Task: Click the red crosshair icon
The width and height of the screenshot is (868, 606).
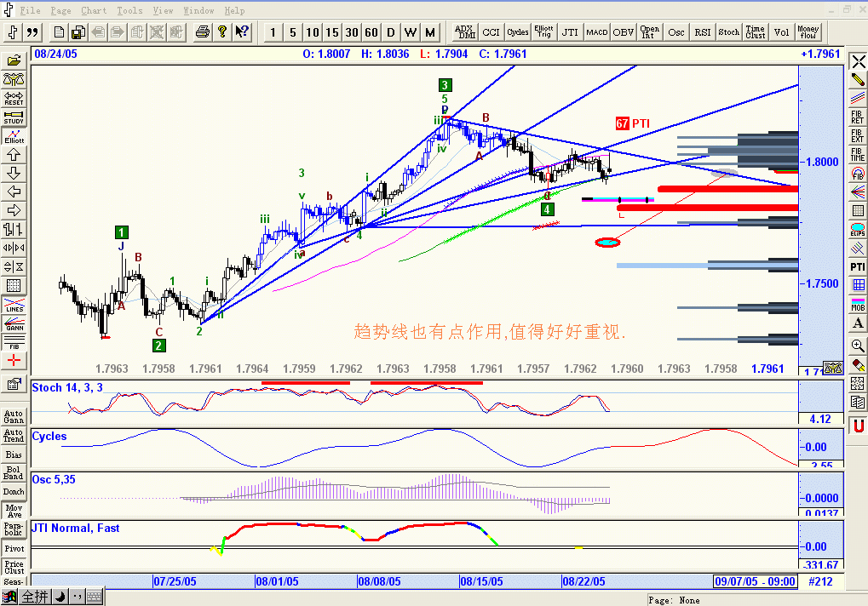Action: coord(14,361)
